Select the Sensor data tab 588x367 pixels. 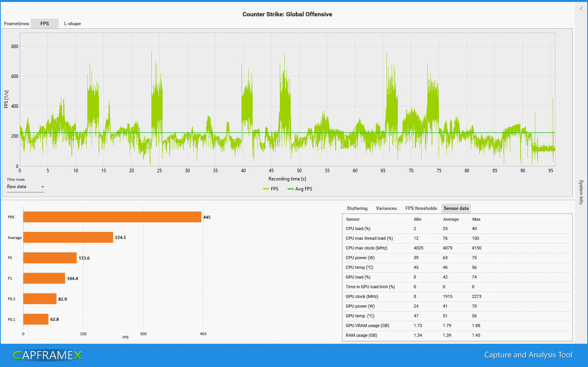(456, 208)
